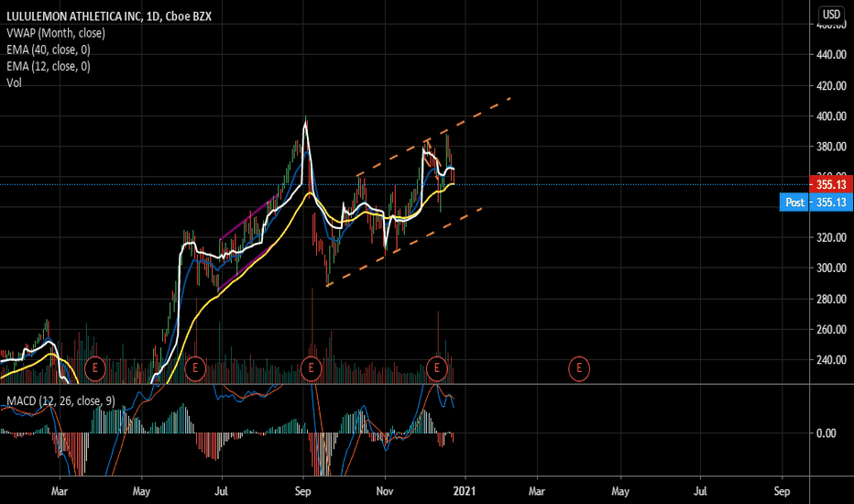Click the 300.00 price axis label
The image size is (854, 504).
point(831,268)
